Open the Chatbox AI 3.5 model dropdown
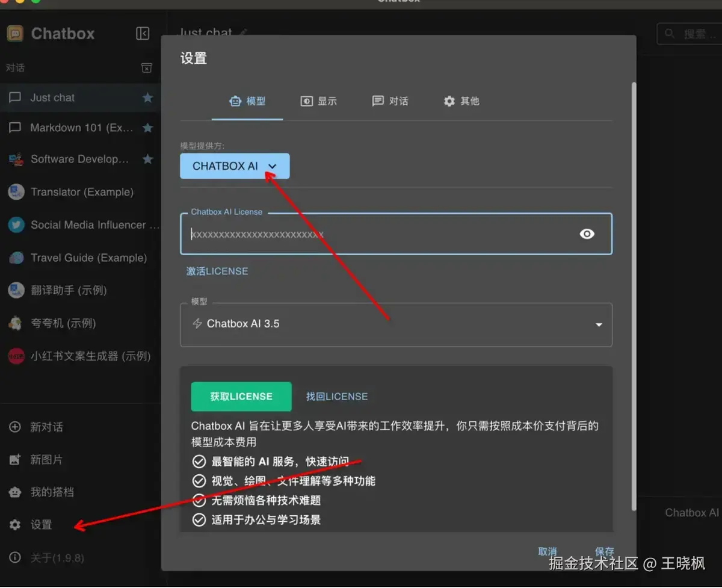Screen dimensions: 722x588 pyautogui.click(x=396, y=324)
